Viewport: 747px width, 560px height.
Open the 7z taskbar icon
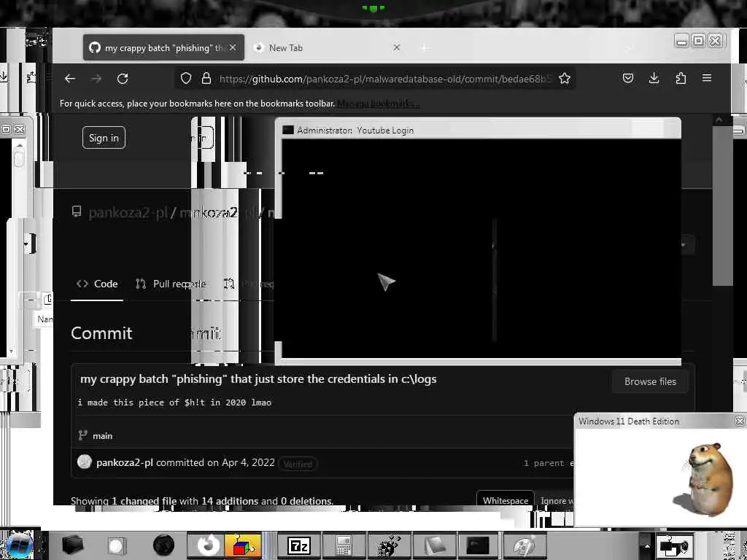pyautogui.click(x=299, y=545)
